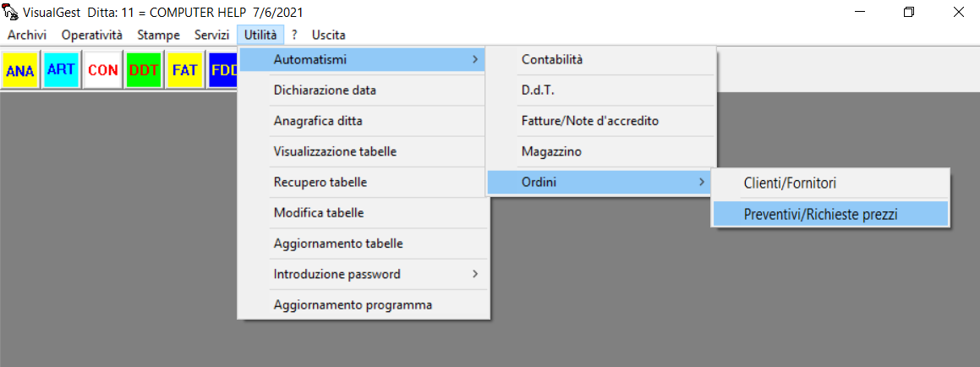Viewport: 980px width, 367px height.
Task: Open the DDT toolbar icon
Action: coord(144,70)
